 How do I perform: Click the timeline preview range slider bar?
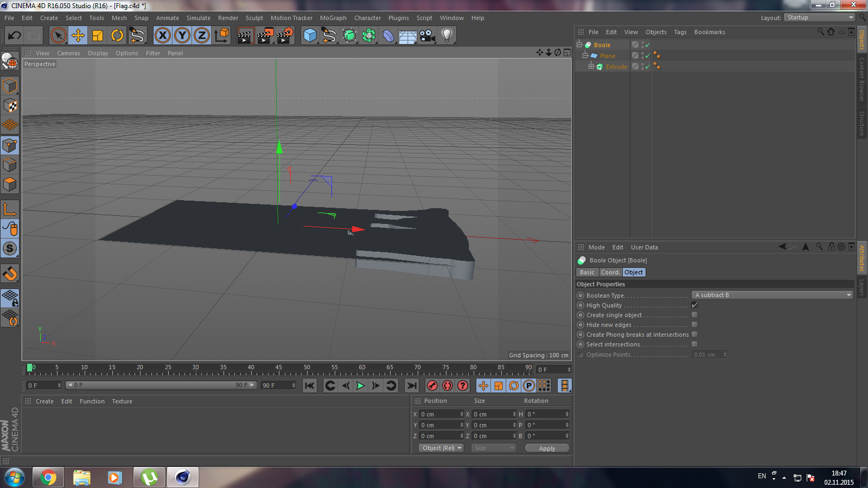[x=161, y=385]
